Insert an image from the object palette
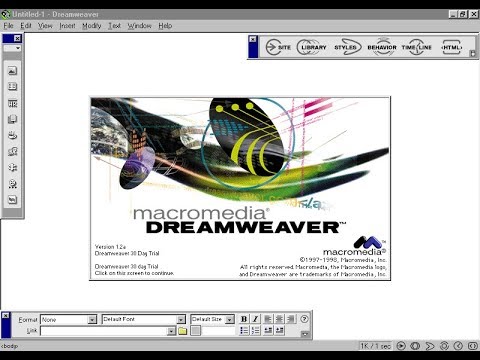480x360 pixels. (x=12, y=71)
